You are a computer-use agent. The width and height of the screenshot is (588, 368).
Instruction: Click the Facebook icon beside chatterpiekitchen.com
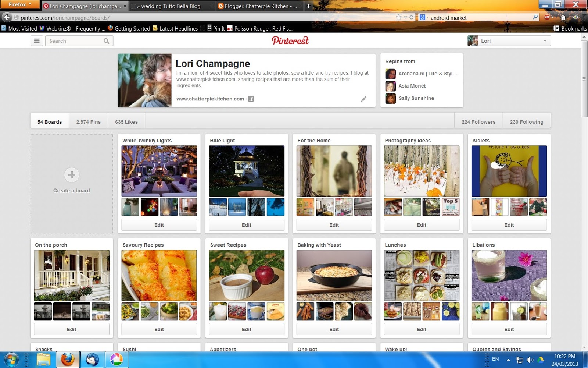tap(251, 99)
